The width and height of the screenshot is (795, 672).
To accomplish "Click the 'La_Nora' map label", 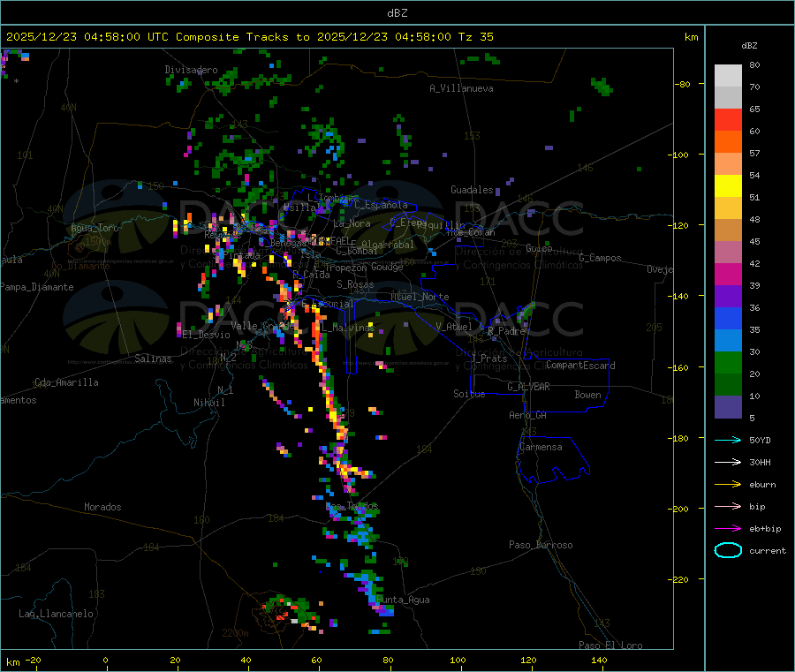I will (x=352, y=223).
